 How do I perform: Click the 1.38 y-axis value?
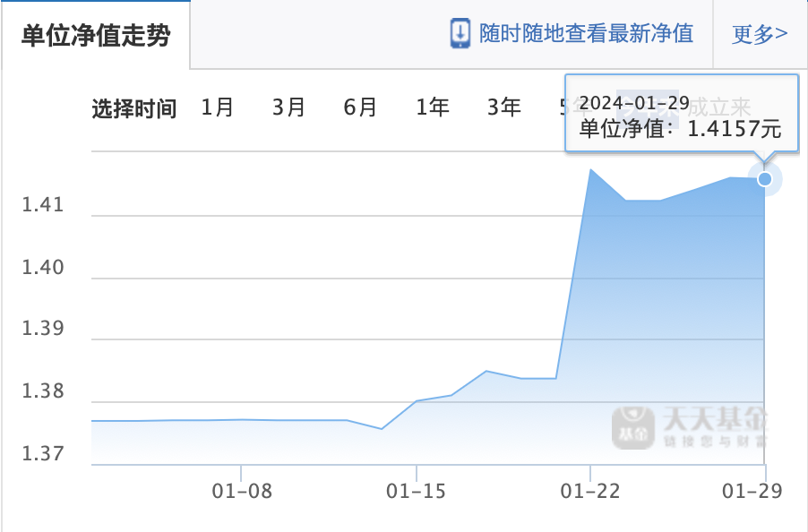point(43,391)
